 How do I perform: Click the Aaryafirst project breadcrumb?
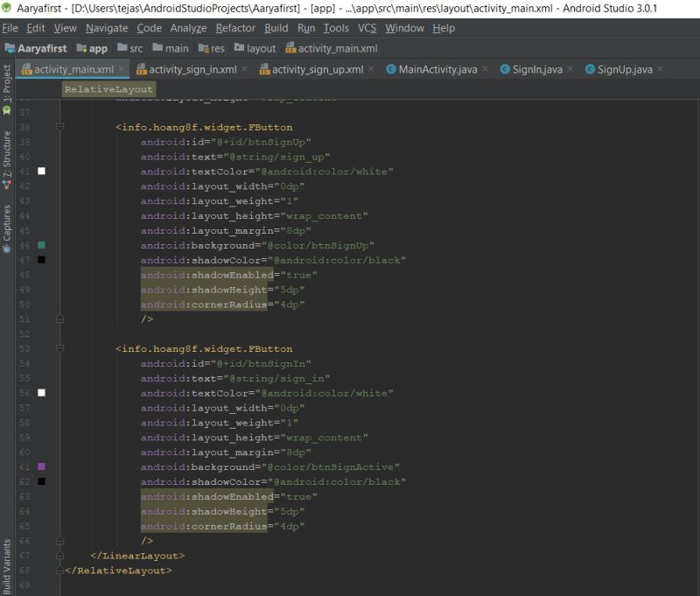click(x=44, y=48)
